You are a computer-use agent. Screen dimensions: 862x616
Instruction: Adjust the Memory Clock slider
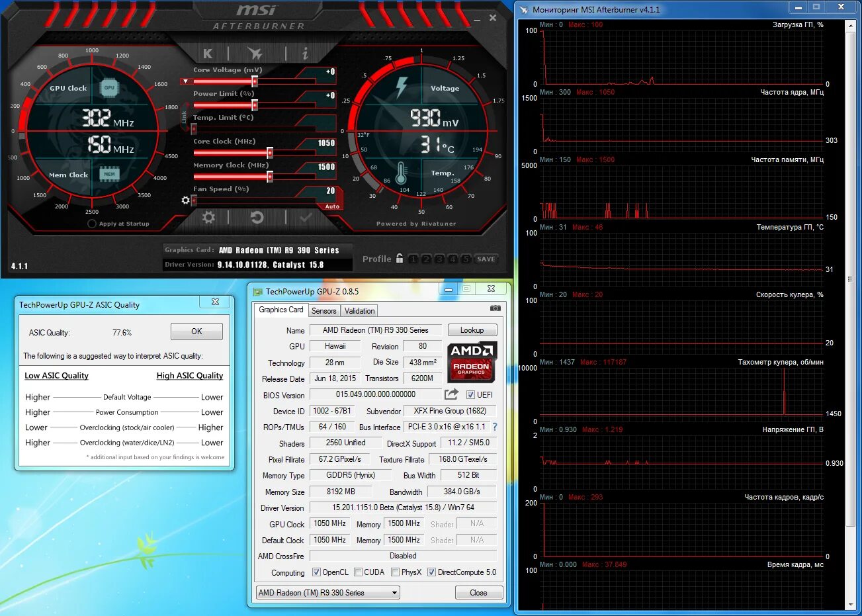coord(269,177)
